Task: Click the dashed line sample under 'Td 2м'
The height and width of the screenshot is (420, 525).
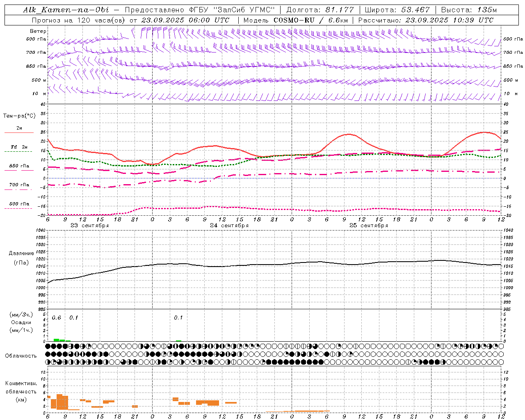Action: pos(18,152)
